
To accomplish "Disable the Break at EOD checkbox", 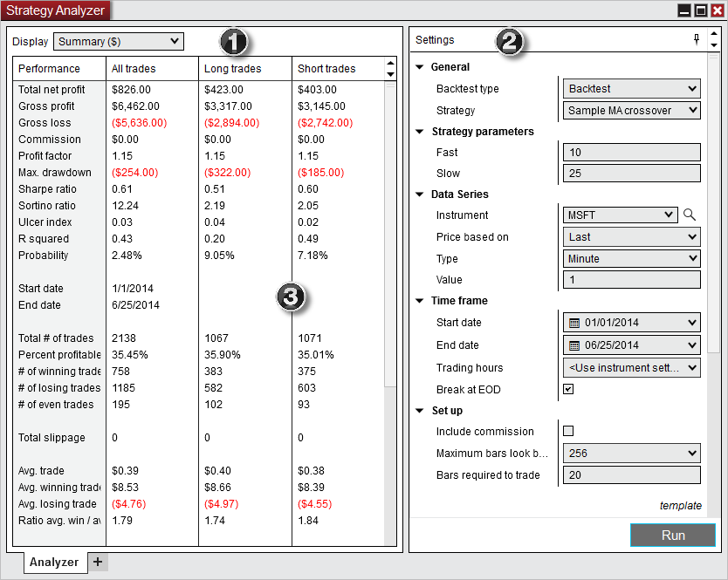I will [568, 389].
